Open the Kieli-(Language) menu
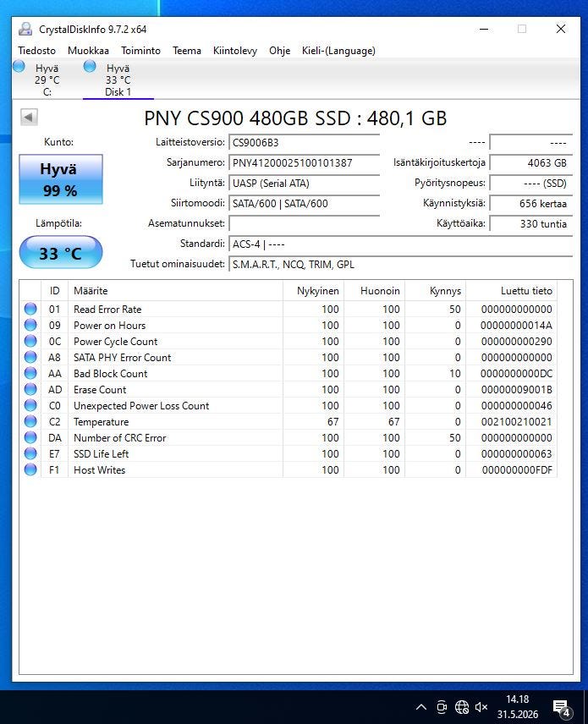This screenshot has width=588, height=724. [338, 51]
